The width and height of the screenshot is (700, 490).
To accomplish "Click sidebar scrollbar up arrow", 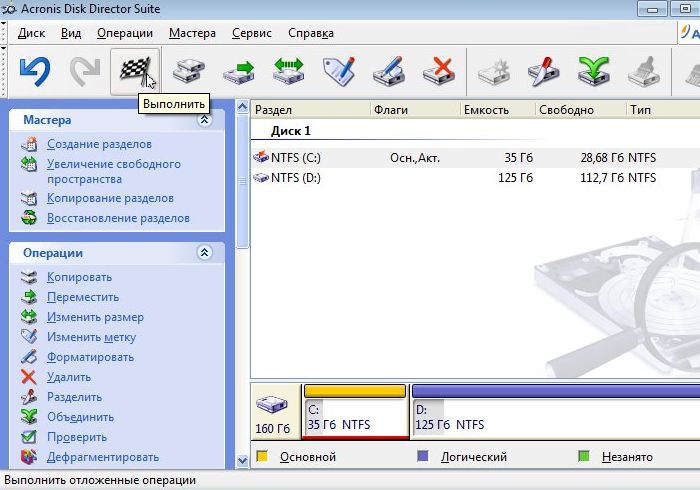I will (242, 107).
